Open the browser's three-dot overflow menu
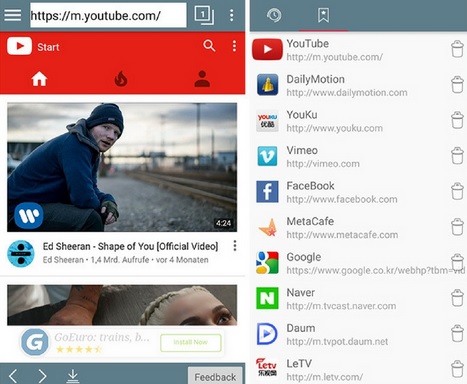The image size is (467, 384). (x=232, y=15)
